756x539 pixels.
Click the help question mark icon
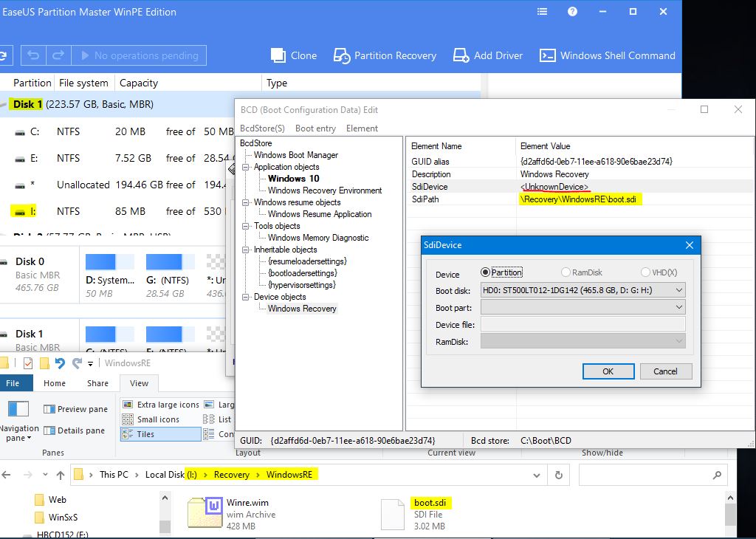572,12
